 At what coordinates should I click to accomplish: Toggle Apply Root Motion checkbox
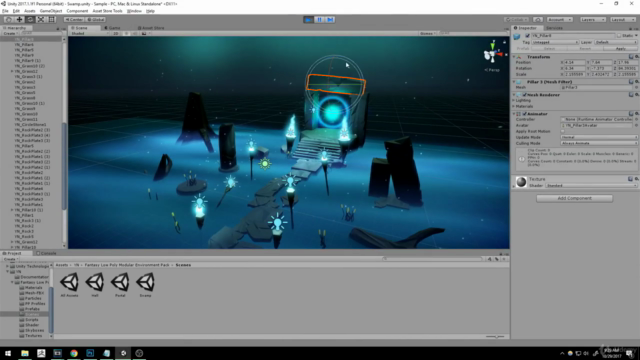pos(563,131)
